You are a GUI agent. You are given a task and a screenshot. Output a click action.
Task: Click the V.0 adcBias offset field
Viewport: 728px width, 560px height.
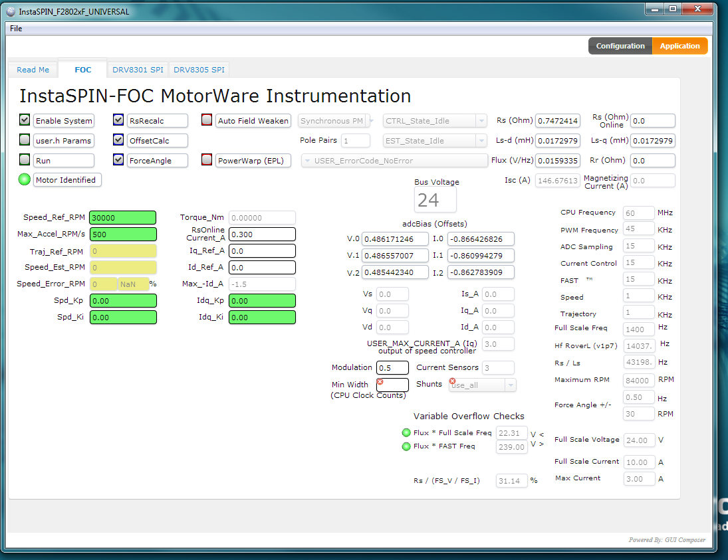click(x=395, y=239)
